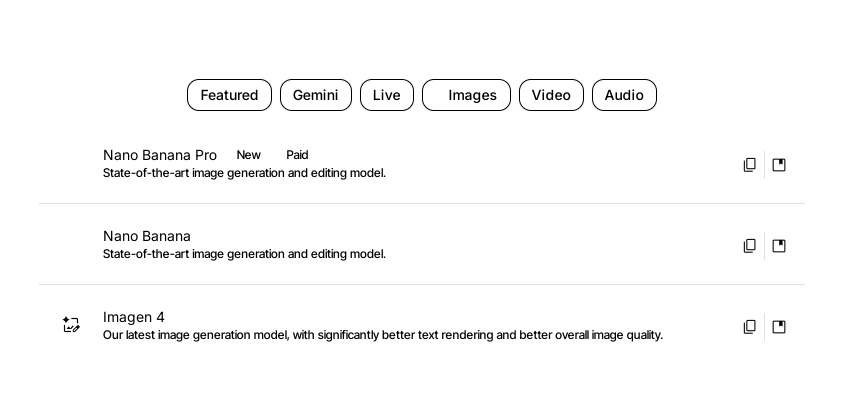This screenshot has width=861, height=405.
Task: Open Nano Banana Pro docs icon
Action: pos(779,165)
